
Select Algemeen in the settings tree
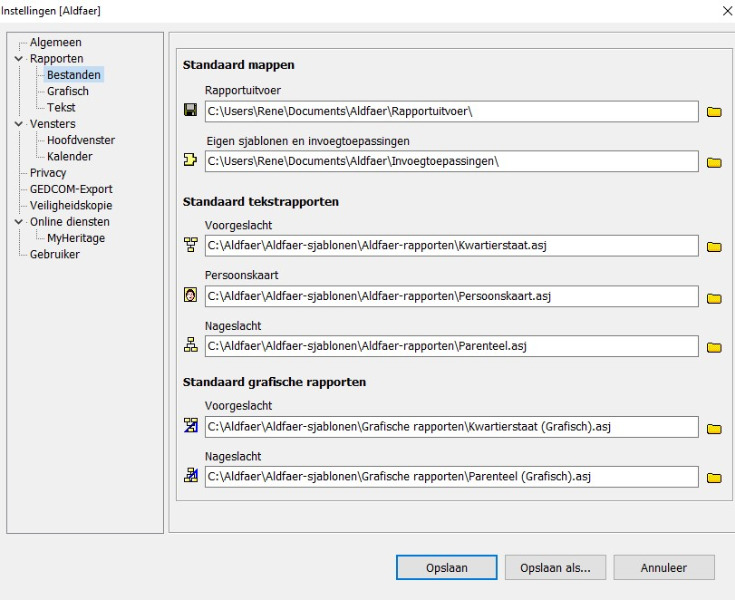click(55, 42)
